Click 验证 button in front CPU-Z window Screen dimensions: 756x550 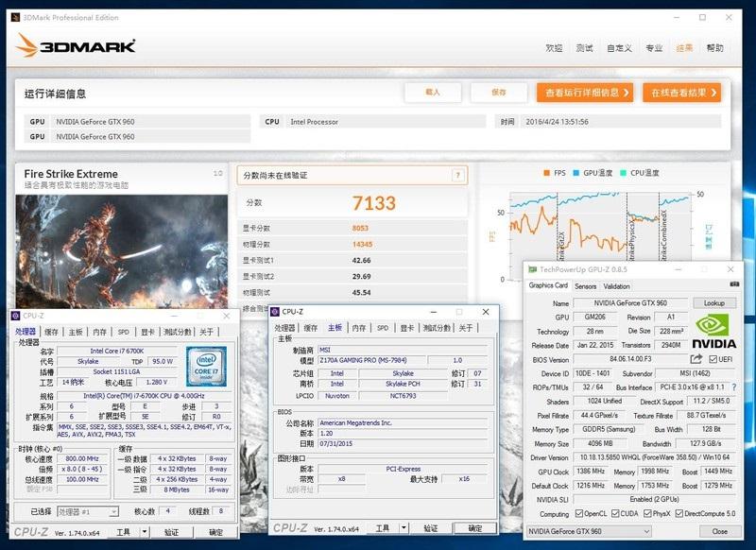pos(431,528)
